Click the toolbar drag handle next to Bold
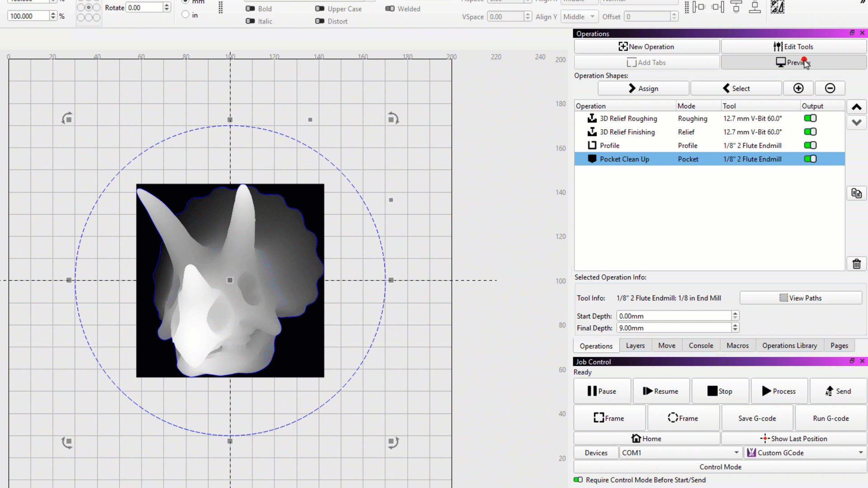This screenshot has width=868, height=488. click(x=221, y=8)
